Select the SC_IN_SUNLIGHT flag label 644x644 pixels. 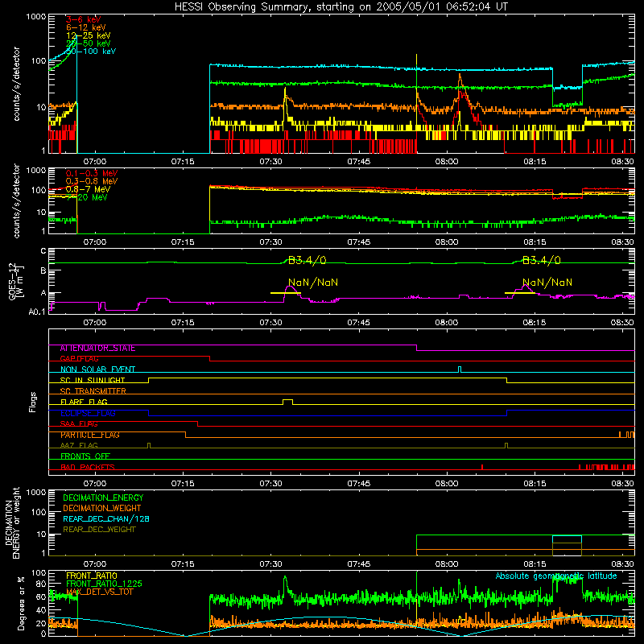(x=93, y=380)
